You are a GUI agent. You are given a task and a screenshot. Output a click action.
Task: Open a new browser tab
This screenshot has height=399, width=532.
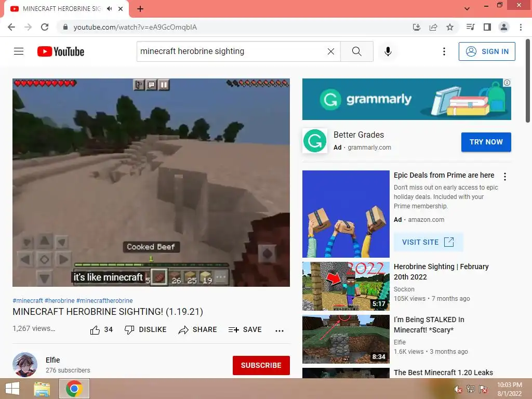140,9
